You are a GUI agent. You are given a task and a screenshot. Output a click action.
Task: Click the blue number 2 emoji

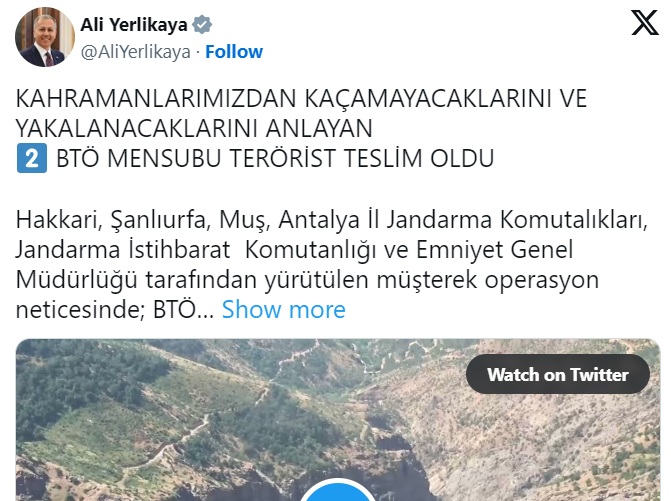pos(32,159)
